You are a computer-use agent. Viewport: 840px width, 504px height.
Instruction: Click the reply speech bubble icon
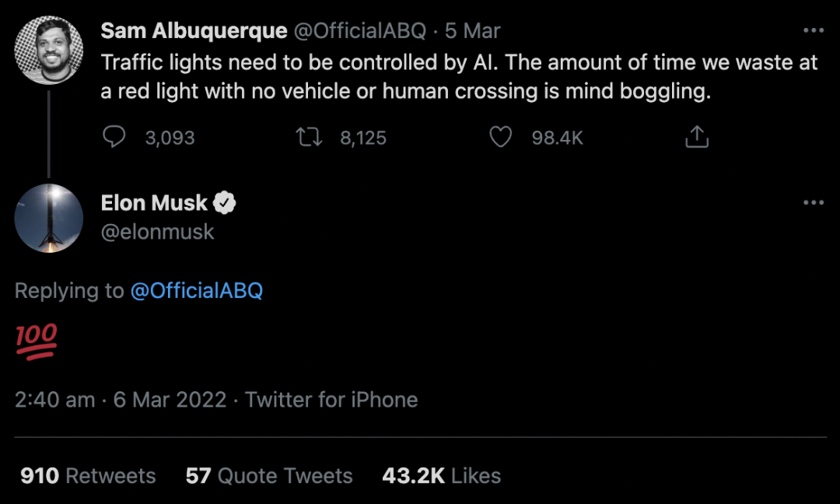coord(114,138)
